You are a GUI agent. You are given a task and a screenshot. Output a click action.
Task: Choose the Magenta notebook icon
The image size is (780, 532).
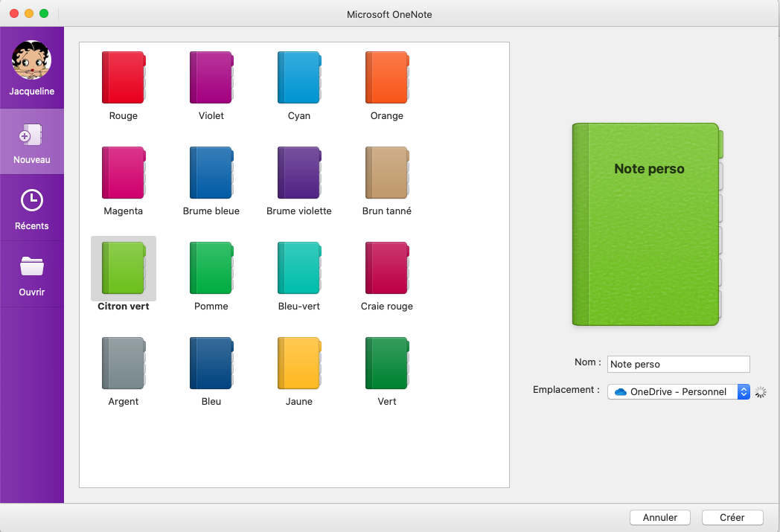pos(124,173)
